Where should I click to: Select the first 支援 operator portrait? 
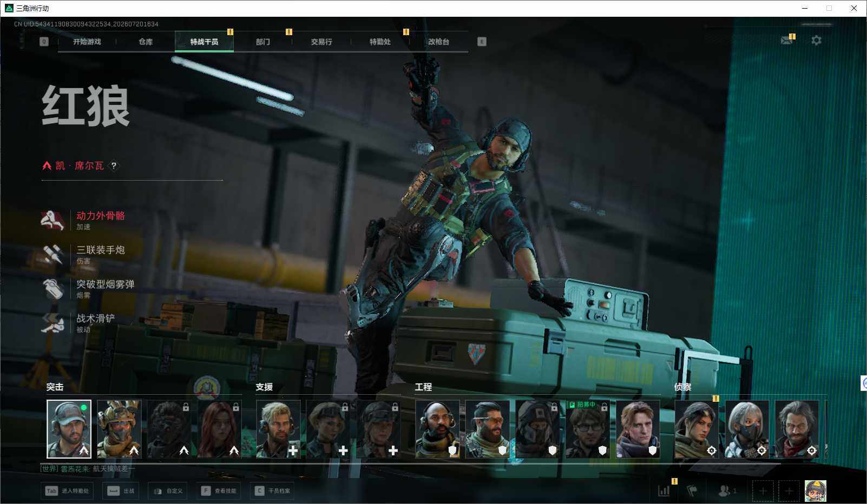[x=278, y=429]
